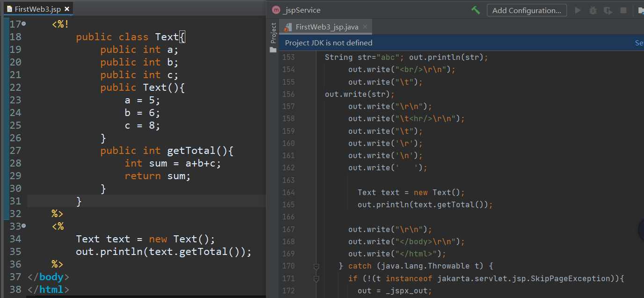
Task: Click 'out.println(text.getTotal());' on Java line 165
Action: click(x=425, y=204)
